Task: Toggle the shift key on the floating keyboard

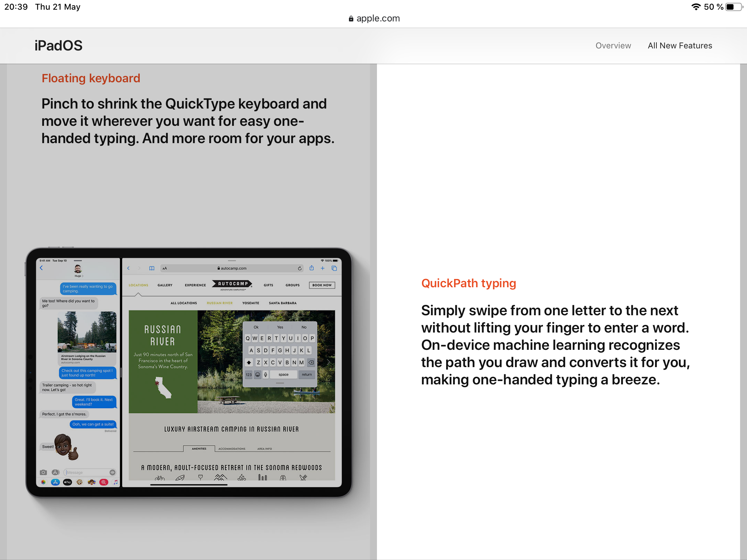Action: coord(249,362)
